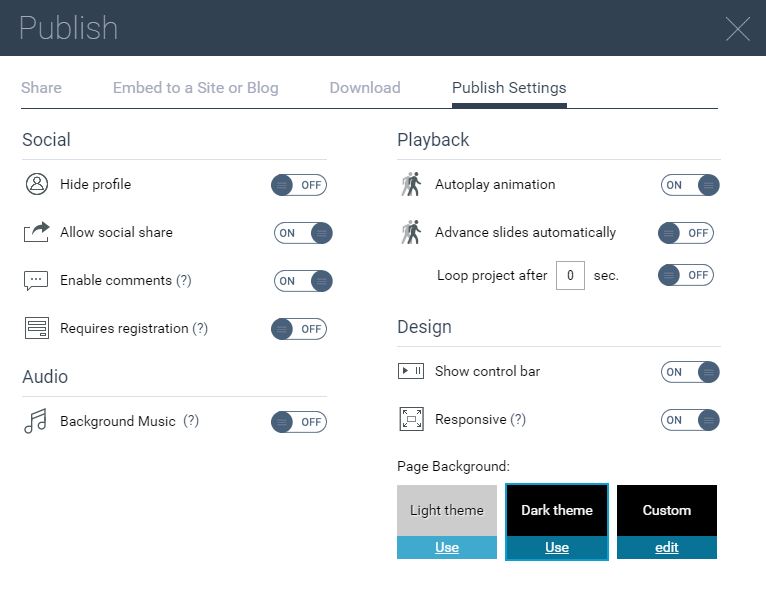Click the Use link under Light theme
Image resolution: width=766 pixels, height=597 pixels.
(447, 547)
